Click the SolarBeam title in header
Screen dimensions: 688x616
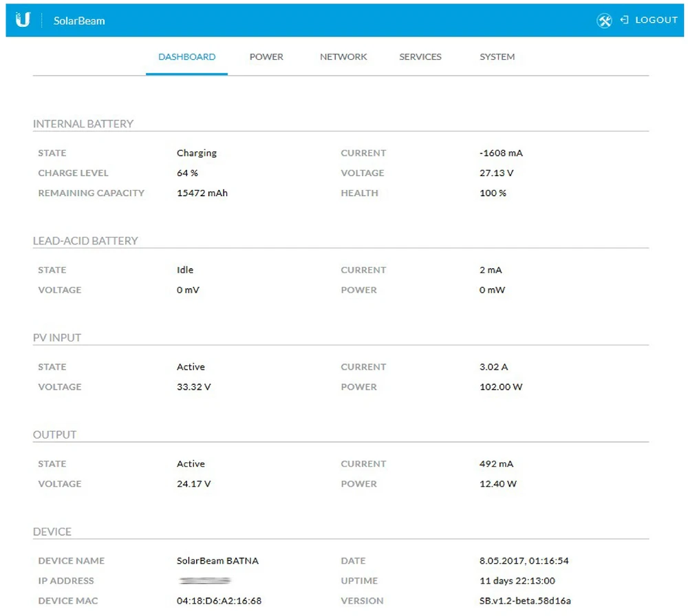79,21
